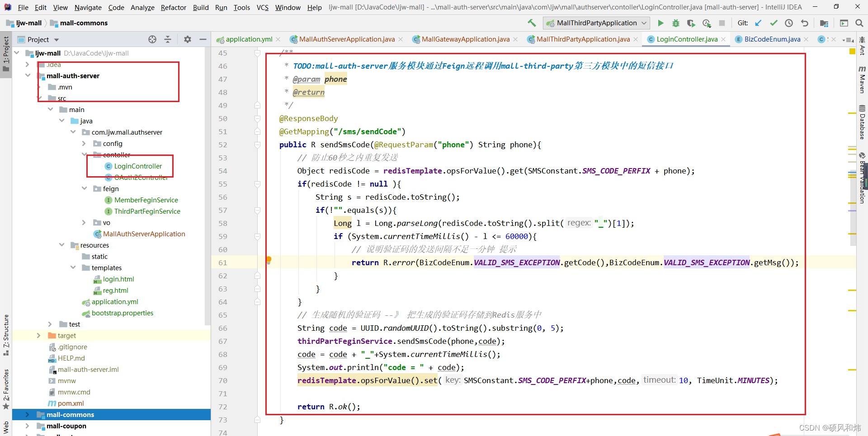The image size is (868, 436).
Task: Update project with Git blue arrow
Action: pyautogui.click(x=759, y=23)
